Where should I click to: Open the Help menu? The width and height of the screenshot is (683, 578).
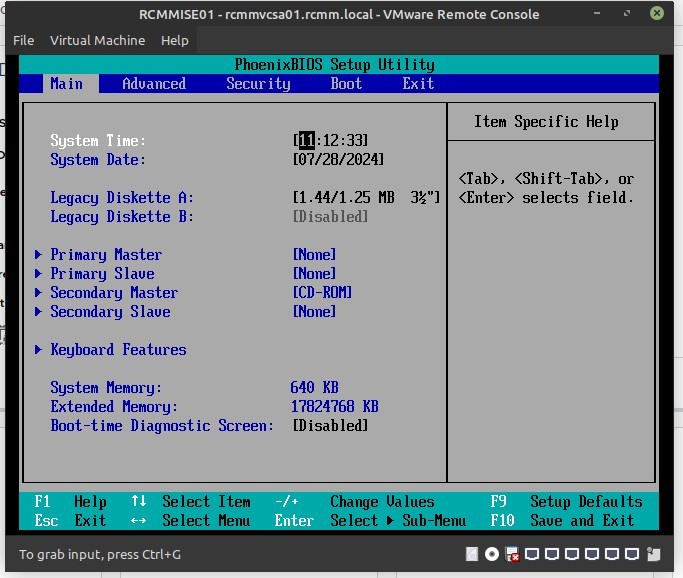point(175,41)
